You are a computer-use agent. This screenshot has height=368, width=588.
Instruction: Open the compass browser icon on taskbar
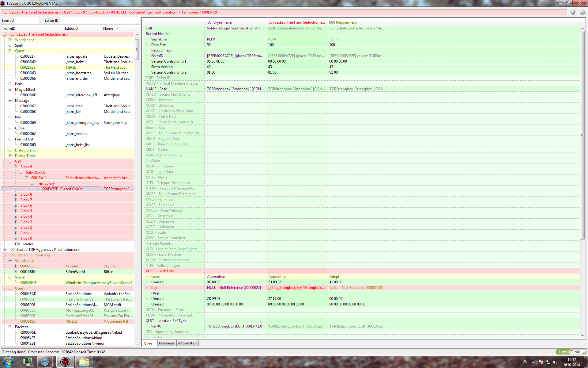pos(45,362)
